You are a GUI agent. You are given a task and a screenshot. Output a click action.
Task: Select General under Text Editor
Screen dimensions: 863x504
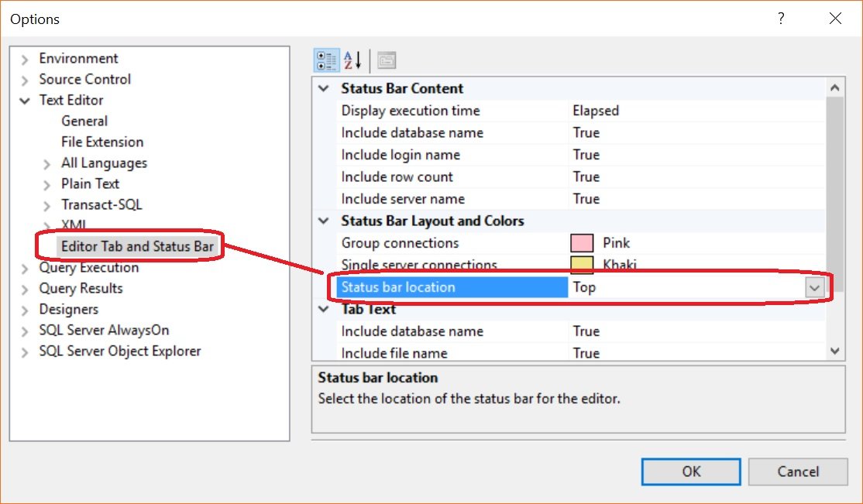pyautogui.click(x=84, y=121)
